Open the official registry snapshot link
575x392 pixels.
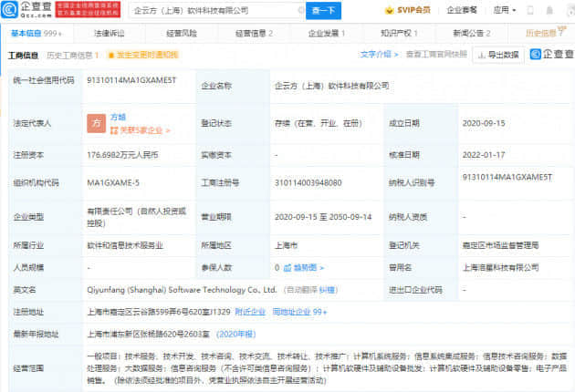436,54
